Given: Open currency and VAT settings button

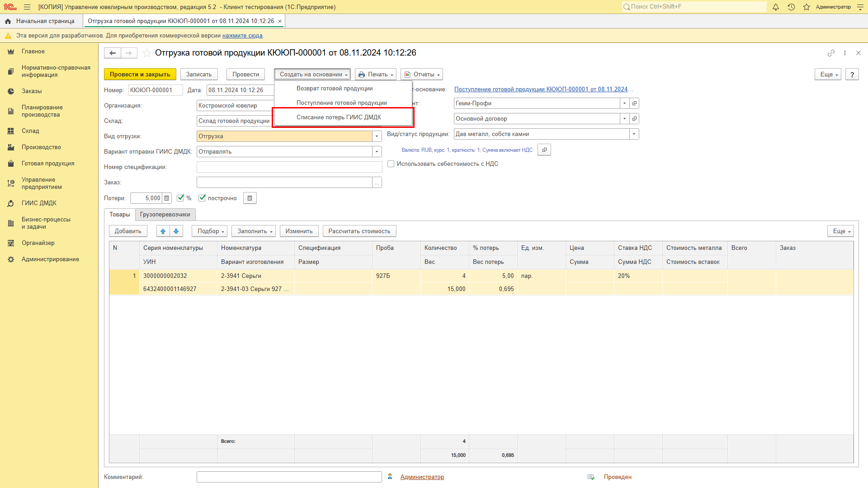Looking at the screenshot, I should point(544,150).
